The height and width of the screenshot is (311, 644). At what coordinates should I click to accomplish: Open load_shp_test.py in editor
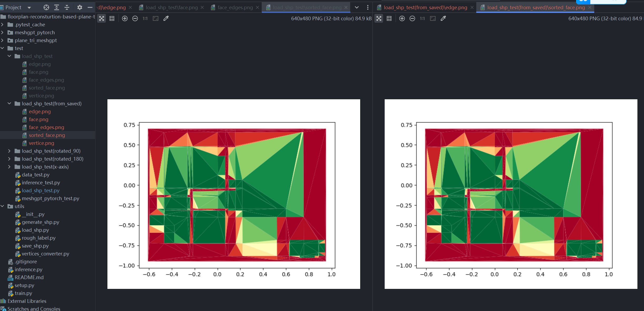41,190
